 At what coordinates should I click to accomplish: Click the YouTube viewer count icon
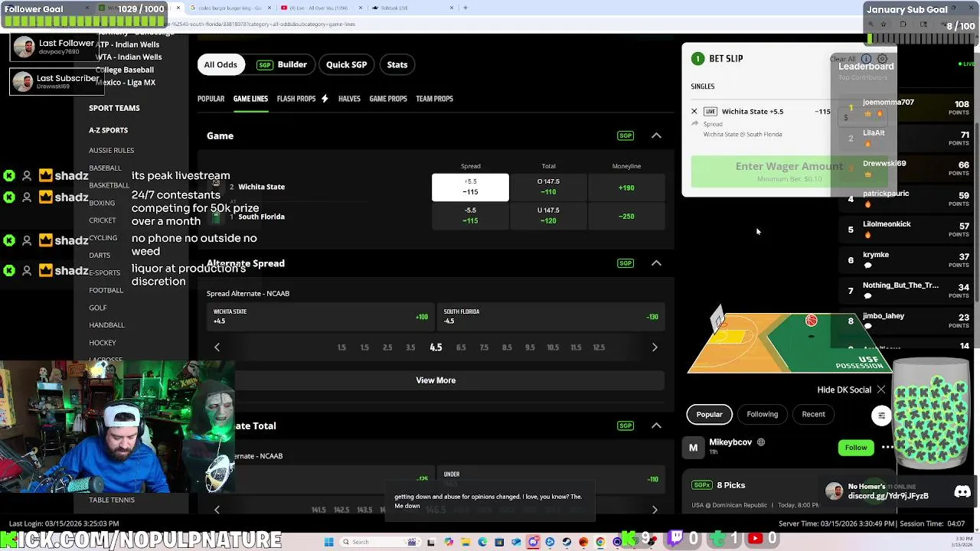coord(754,539)
